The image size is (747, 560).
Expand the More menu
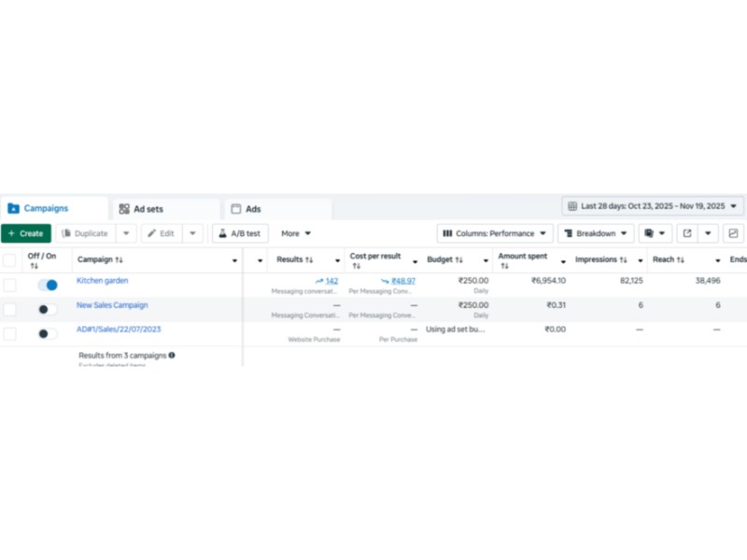coord(296,233)
